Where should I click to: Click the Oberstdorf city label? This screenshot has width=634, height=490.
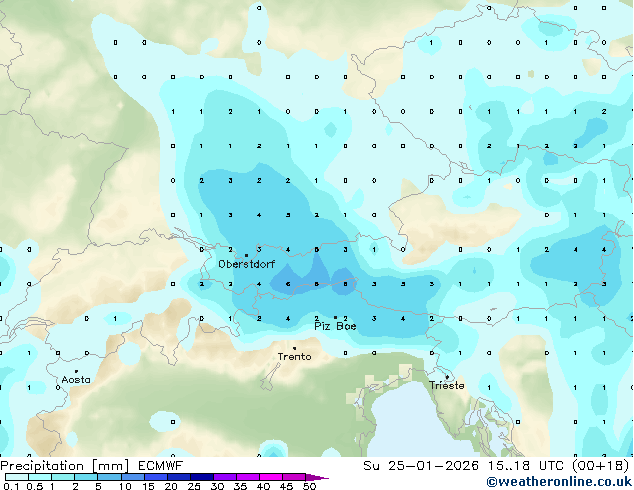pos(247,264)
